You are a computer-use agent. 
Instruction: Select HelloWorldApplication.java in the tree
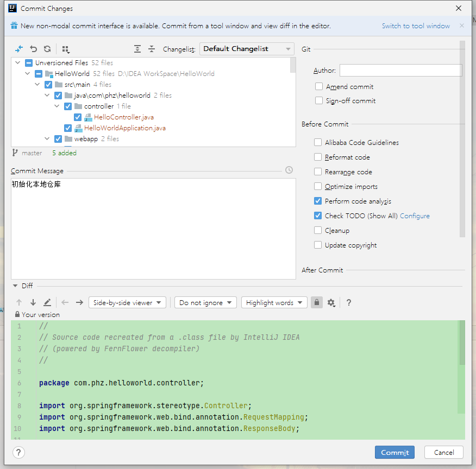(125, 128)
